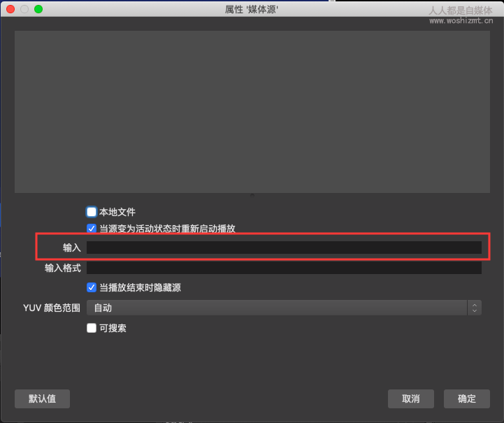Enable the 本地文件 checkbox
The image size is (504, 423).
coord(92,211)
